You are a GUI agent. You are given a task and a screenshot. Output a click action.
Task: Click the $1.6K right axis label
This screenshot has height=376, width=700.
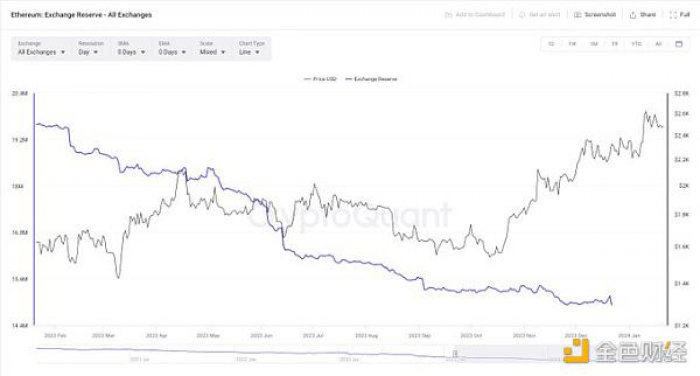[x=681, y=246]
